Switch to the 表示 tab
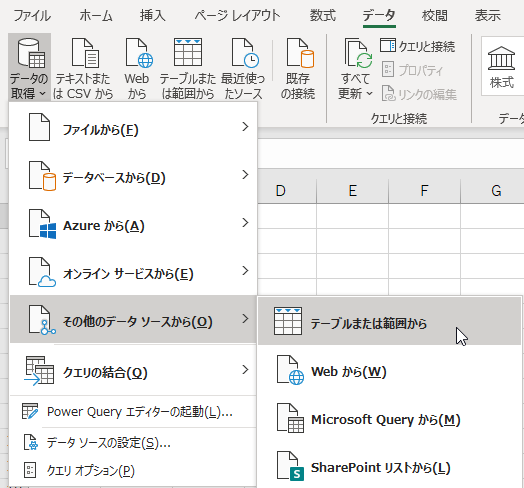Viewport: 524px width, 488px height. pos(488,16)
